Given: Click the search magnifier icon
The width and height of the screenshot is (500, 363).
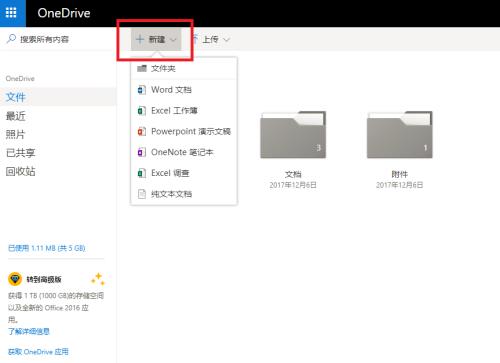Looking at the screenshot, I should pos(11,39).
